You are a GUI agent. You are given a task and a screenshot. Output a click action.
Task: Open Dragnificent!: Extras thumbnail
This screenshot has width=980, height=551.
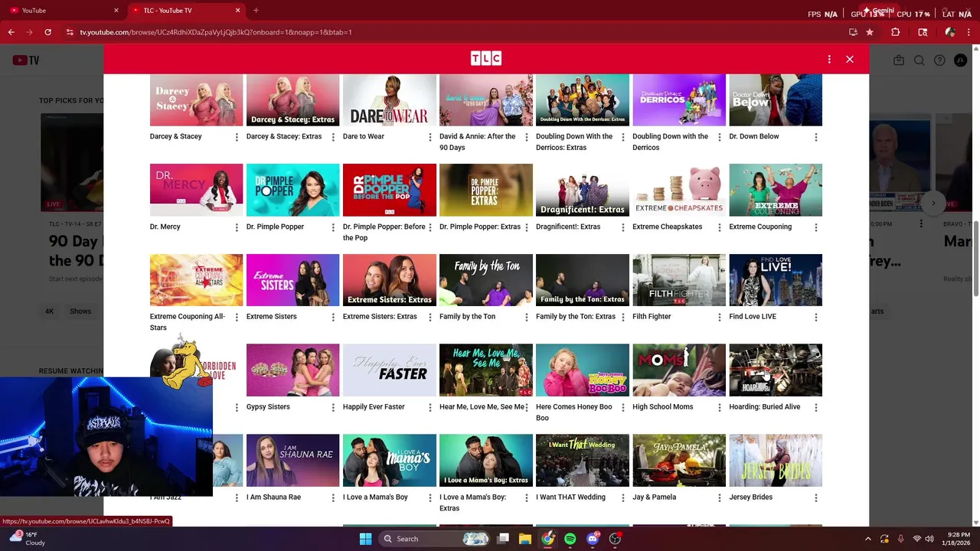(x=582, y=190)
